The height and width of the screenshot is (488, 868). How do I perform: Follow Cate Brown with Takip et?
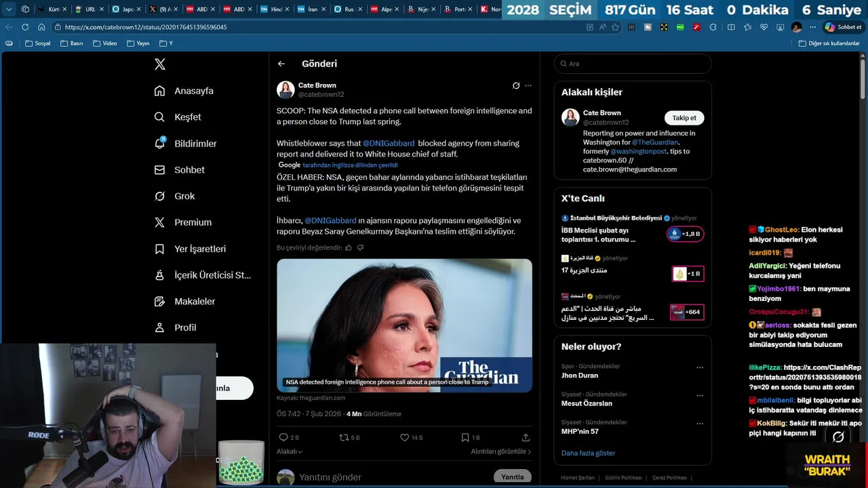684,118
